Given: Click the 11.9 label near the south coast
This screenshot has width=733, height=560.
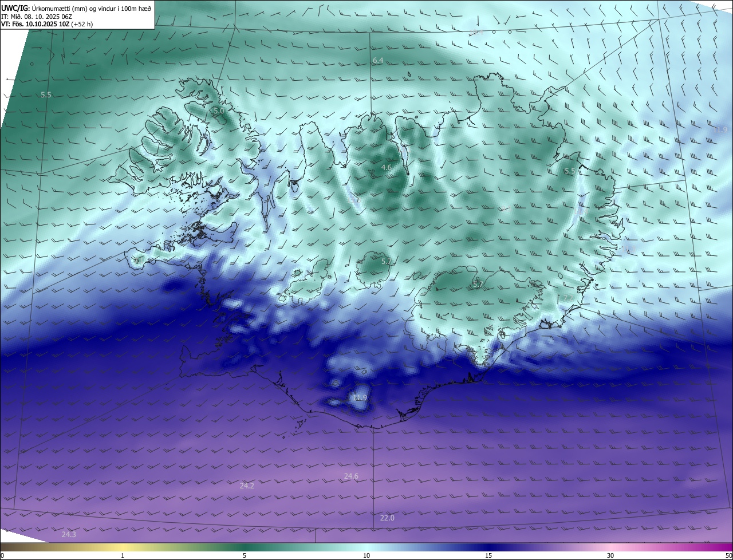Looking at the screenshot, I should (360, 397).
